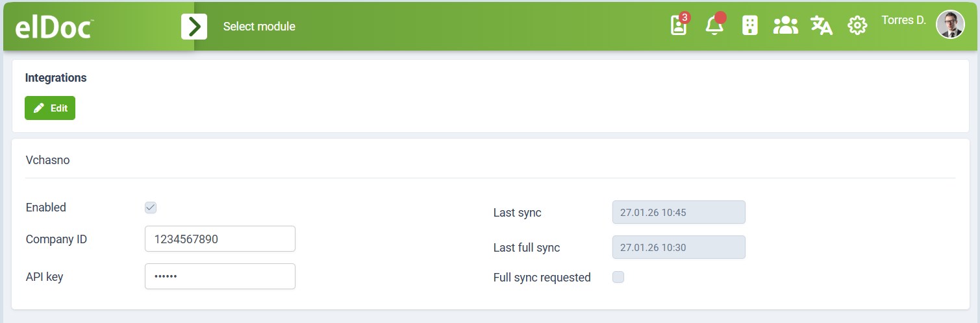
Task: Click the Torres D. user name
Action: click(903, 21)
